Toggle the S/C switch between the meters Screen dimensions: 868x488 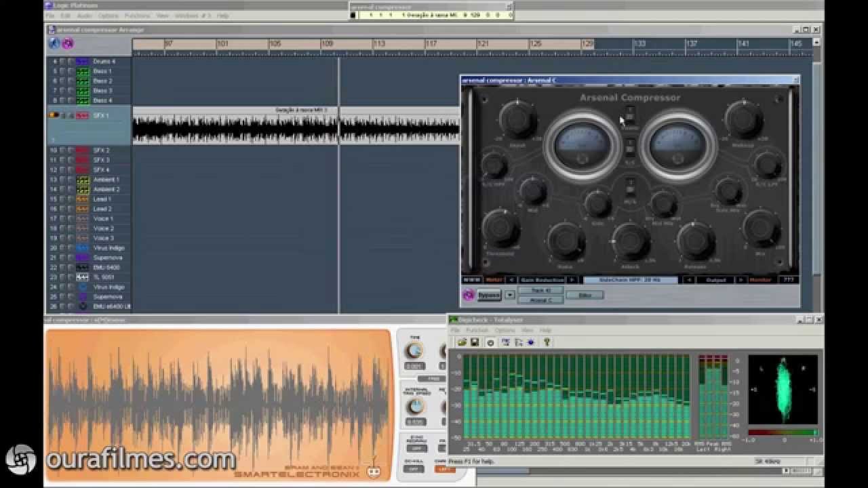(630, 146)
